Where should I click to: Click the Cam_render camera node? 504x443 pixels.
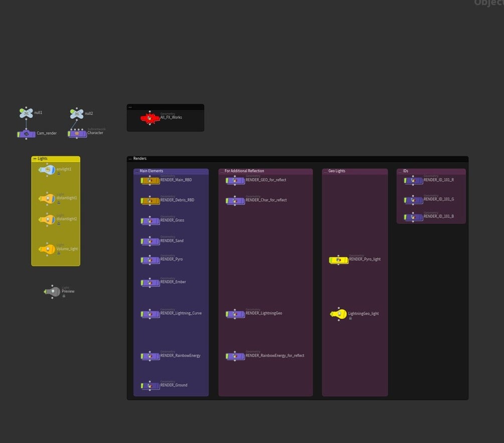click(27, 134)
